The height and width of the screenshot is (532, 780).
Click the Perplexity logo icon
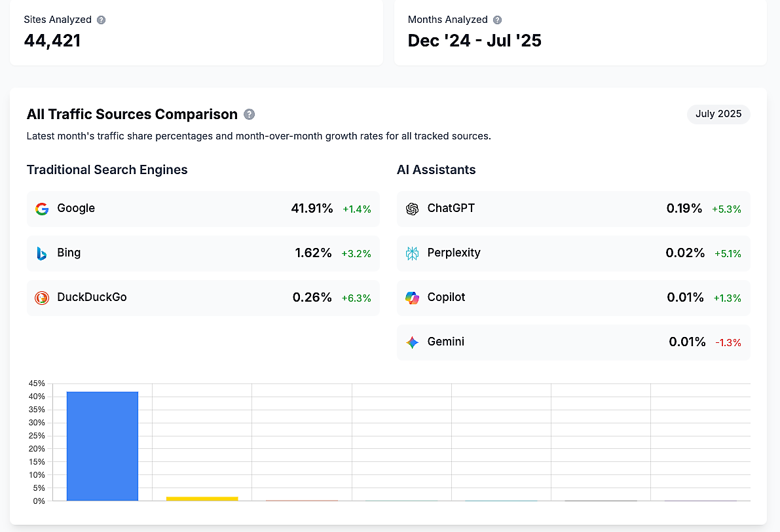click(x=412, y=253)
